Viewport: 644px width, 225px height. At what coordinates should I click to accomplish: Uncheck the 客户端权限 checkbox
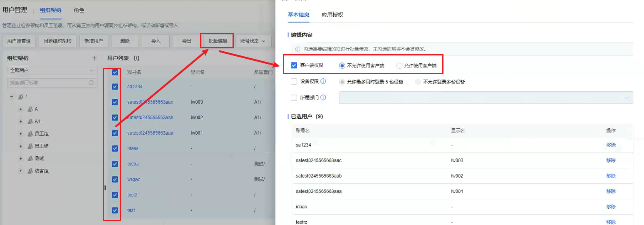click(x=294, y=65)
